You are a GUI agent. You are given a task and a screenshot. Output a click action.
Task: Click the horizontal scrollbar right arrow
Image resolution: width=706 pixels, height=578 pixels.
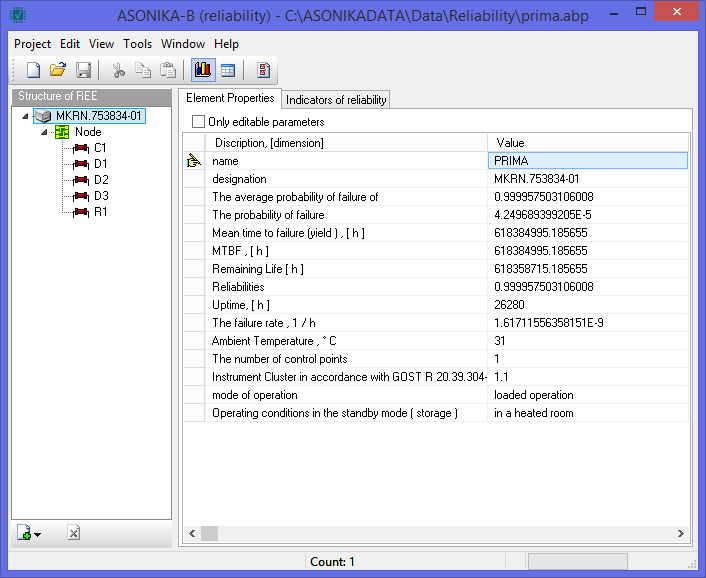coord(681,534)
